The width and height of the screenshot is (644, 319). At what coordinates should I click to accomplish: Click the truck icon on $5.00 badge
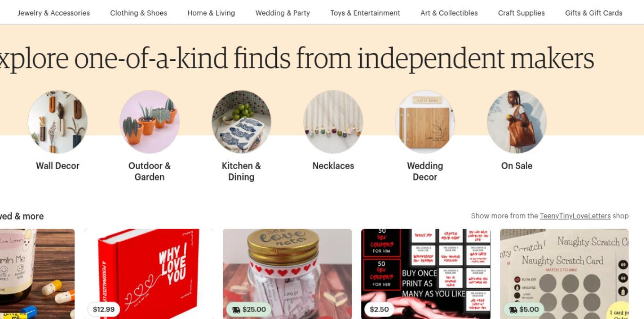pos(513,310)
